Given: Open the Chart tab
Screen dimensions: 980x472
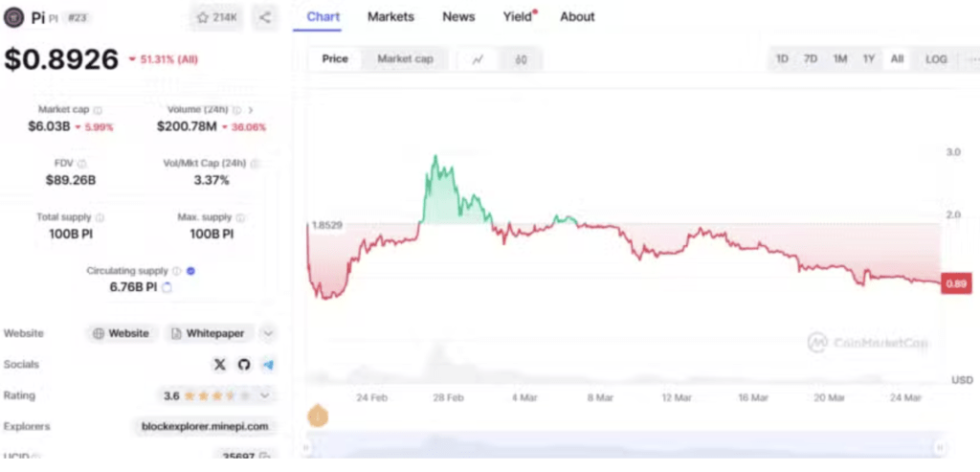Looking at the screenshot, I should pyautogui.click(x=323, y=17).
